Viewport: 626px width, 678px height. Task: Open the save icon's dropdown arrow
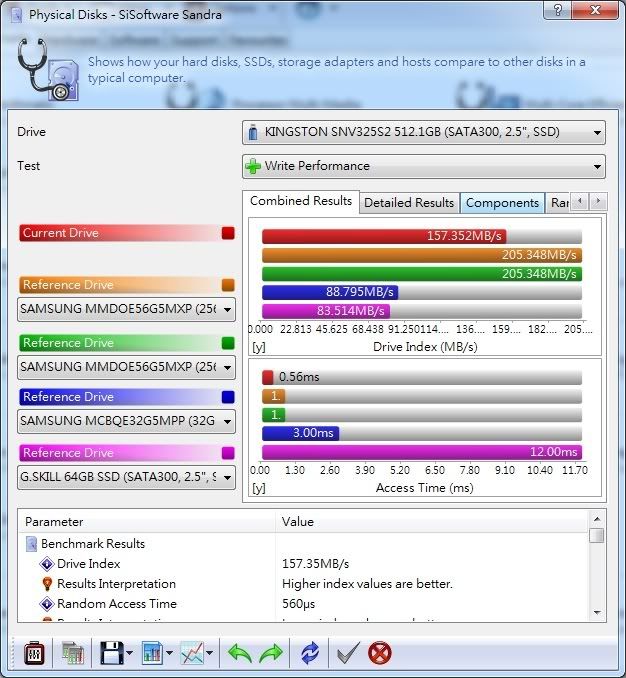tap(130, 653)
